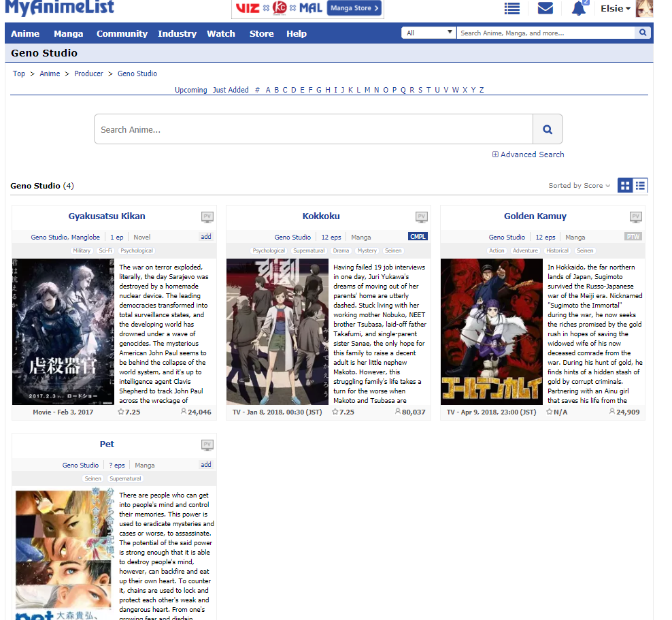The image size is (672, 620).
Task: Play PV for Golden Kamuy
Action: pos(636,217)
